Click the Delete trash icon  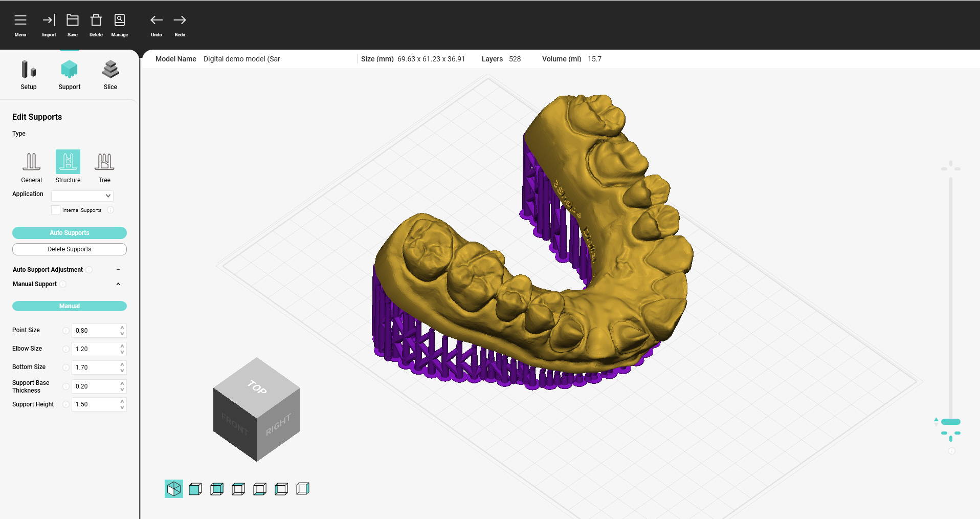[x=96, y=20]
